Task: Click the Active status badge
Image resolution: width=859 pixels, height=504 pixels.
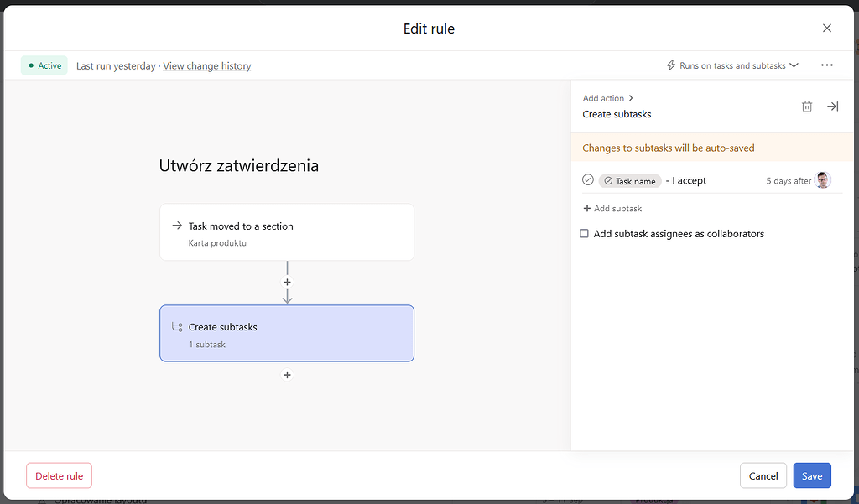Action: coord(44,65)
